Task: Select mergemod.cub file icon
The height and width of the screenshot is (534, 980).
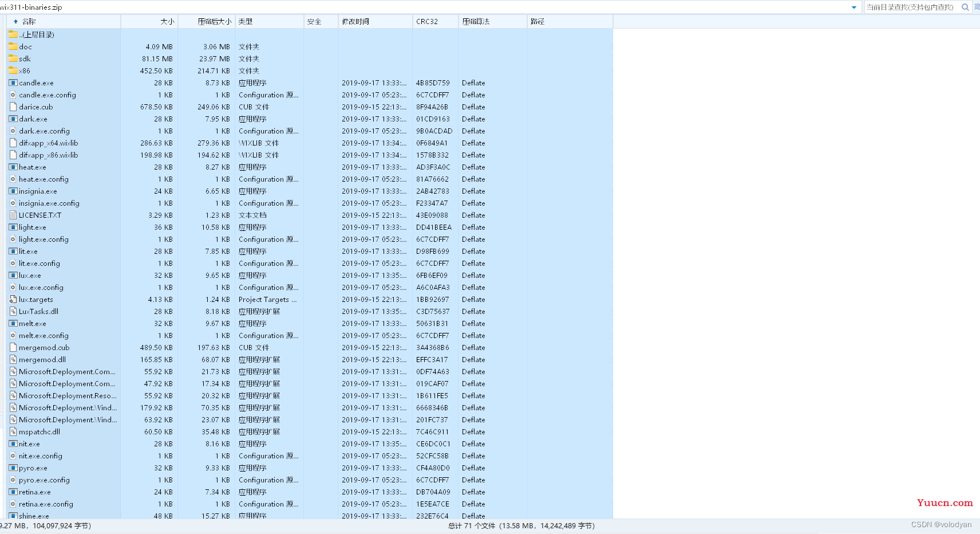Action: click(x=13, y=347)
